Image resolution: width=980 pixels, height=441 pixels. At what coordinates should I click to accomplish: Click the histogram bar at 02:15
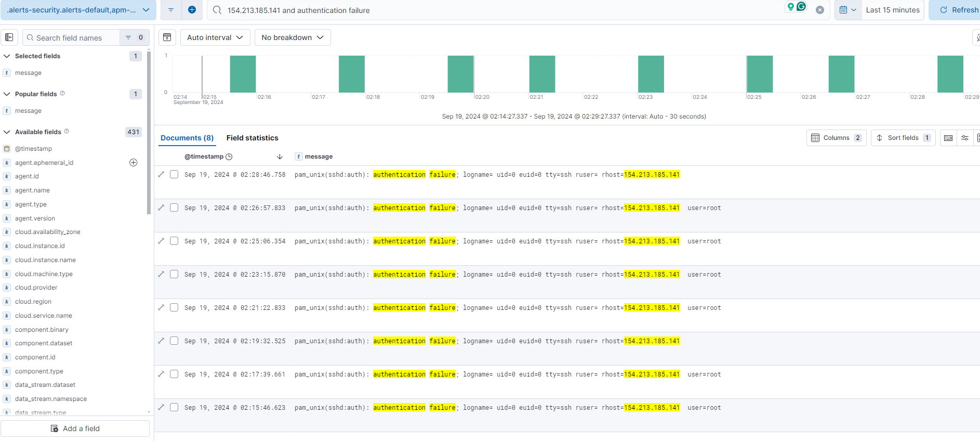[x=243, y=74]
